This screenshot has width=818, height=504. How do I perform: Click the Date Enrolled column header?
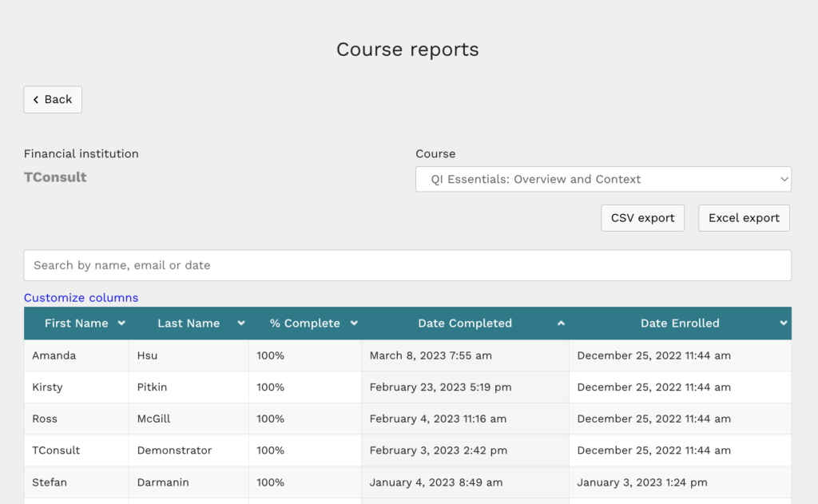(x=680, y=323)
